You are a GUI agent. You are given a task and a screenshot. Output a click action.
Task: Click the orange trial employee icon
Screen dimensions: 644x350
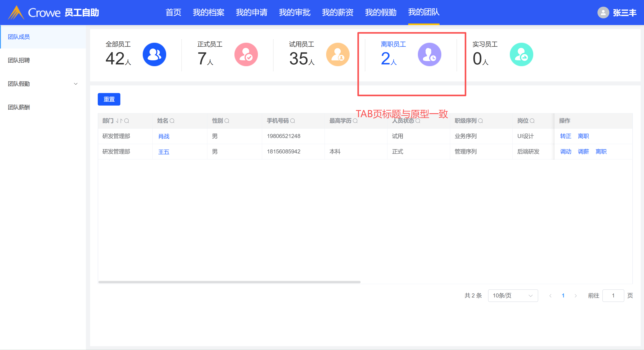coord(338,55)
